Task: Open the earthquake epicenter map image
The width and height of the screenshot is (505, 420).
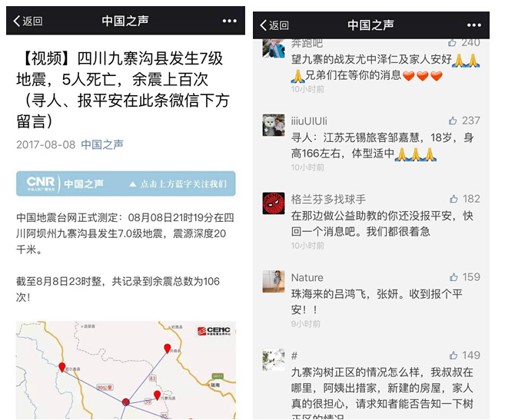Action: (x=125, y=370)
